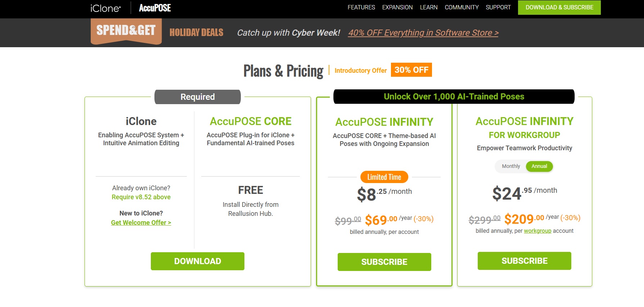644x307 pixels.
Task: Subscribe to AccuPOSE INFINITY
Action: (384, 262)
